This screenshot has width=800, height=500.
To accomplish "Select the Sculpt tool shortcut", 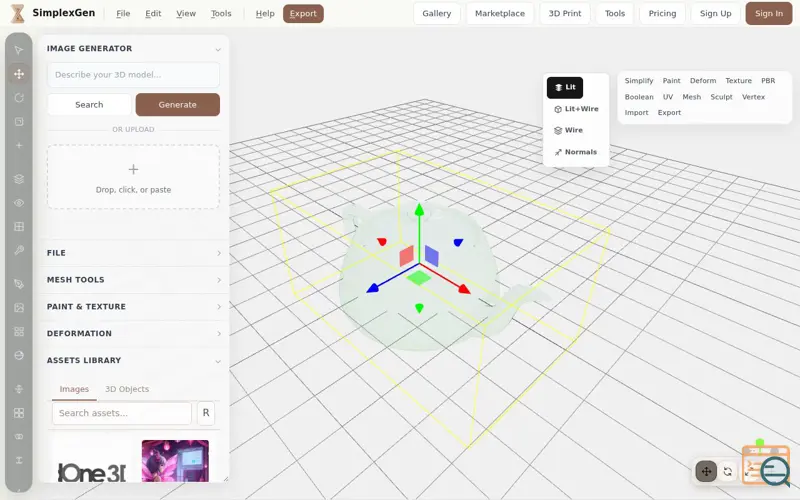I will click(721, 97).
